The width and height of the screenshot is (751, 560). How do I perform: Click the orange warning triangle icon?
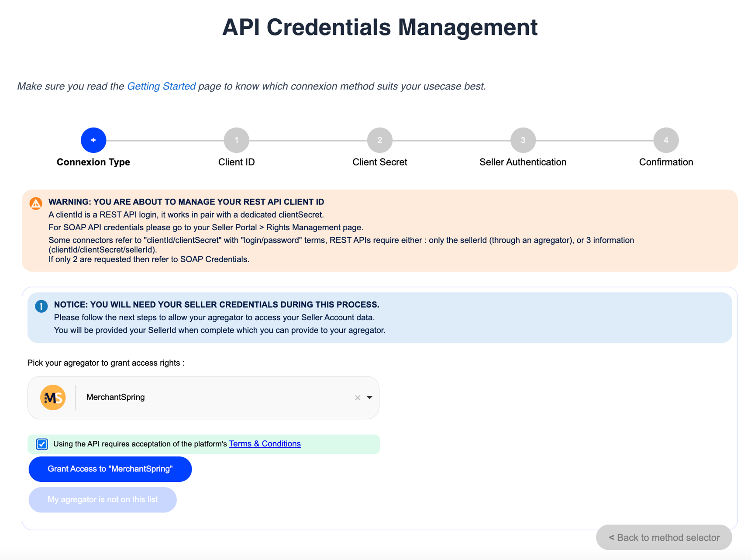tap(36, 203)
